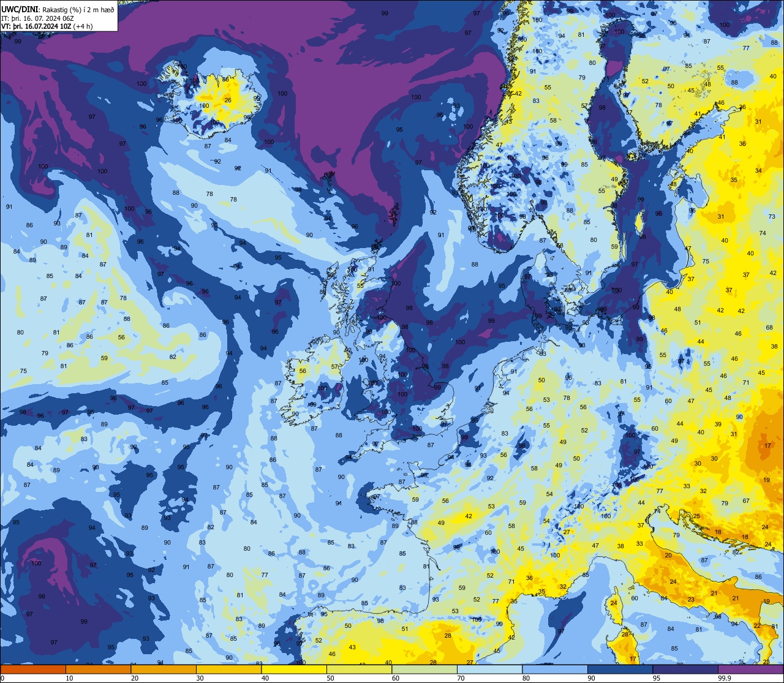Click the bright yellow 40–50 legend swatch

(294, 670)
